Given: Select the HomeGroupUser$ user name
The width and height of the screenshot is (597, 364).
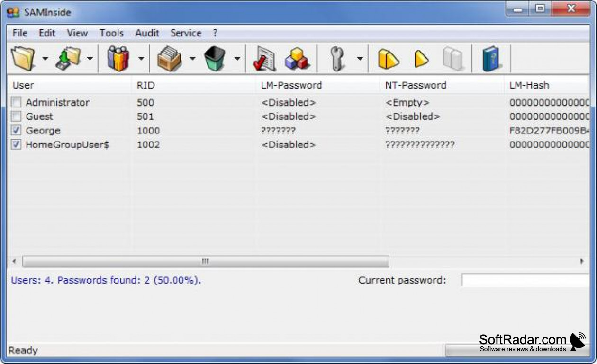Looking at the screenshot, I should point(67,145).
